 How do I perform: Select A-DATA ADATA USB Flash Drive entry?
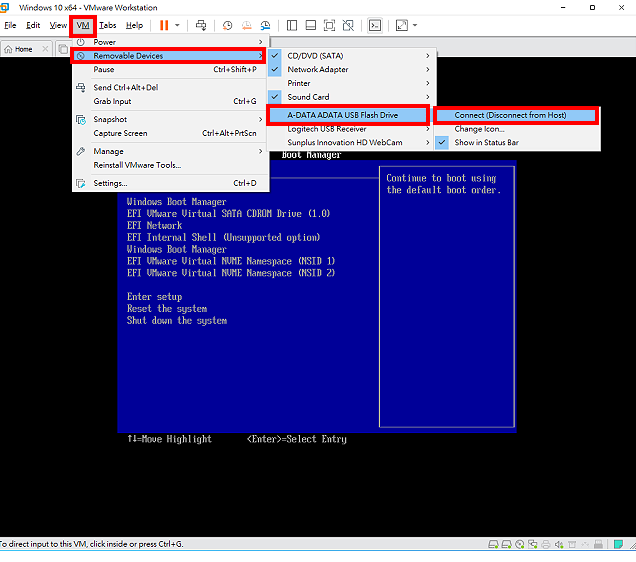click(x=348, y=115)
